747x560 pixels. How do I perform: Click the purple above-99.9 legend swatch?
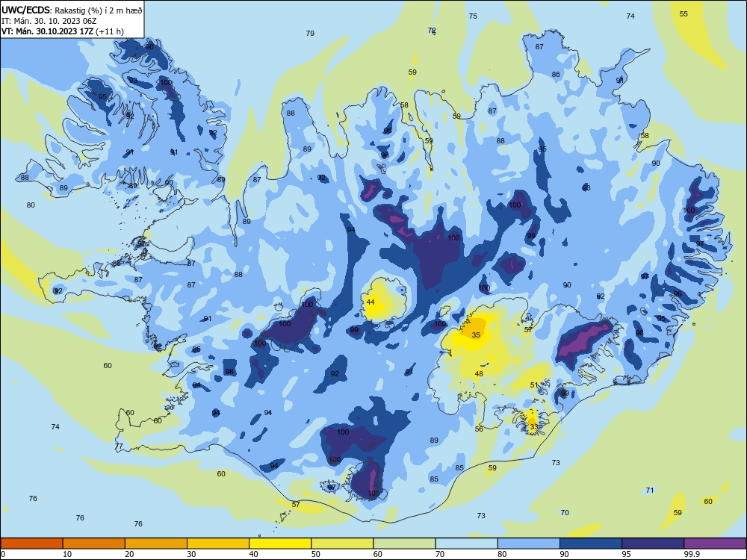(x=715, y=544)
